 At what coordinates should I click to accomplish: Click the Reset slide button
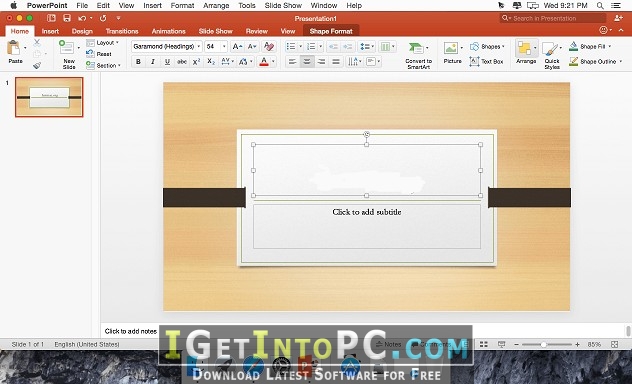99,54
